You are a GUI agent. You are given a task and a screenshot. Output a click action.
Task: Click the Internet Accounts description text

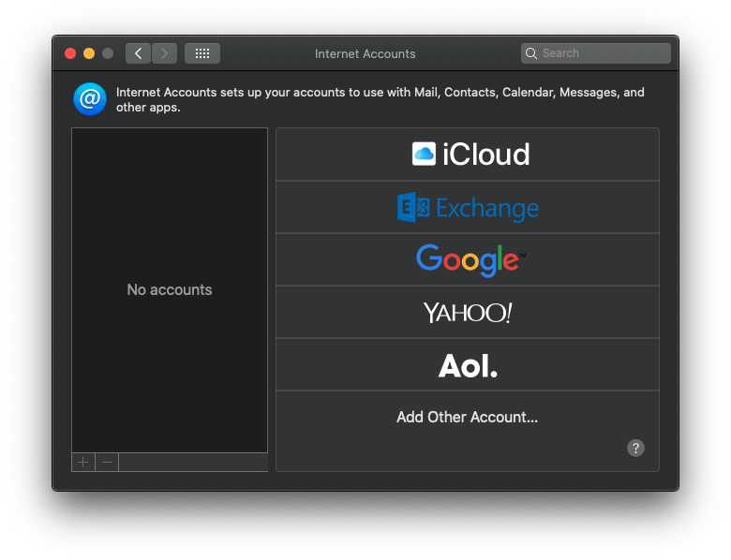(380, 99)
